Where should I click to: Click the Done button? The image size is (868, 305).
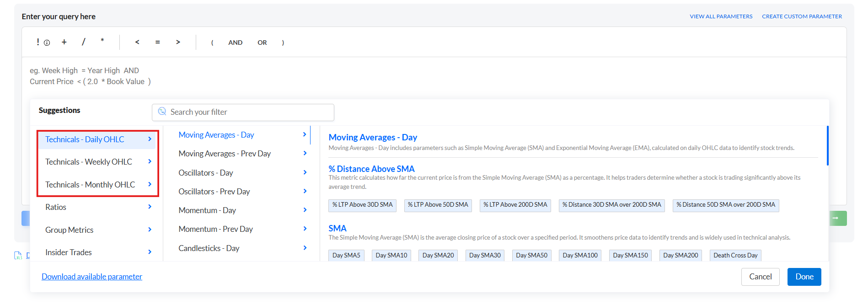(x=804, y=277)
